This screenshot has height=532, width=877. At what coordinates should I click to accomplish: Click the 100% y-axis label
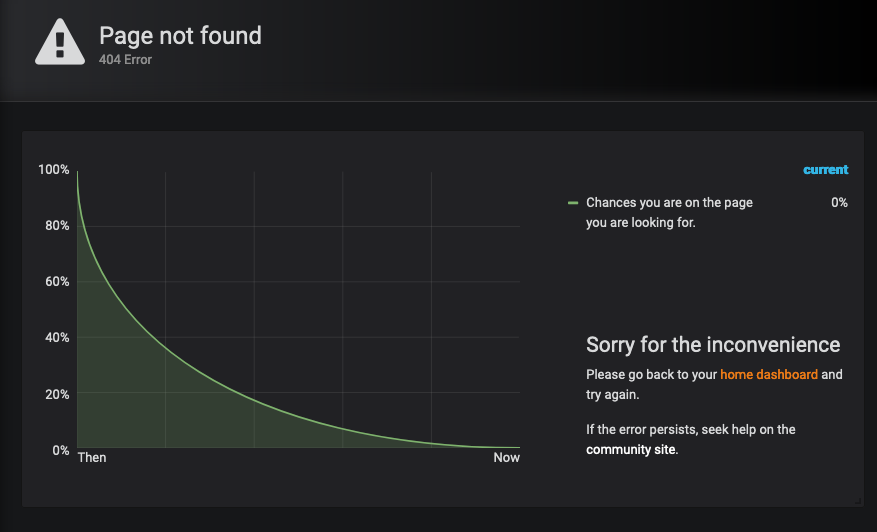click(x=54, y=170)
